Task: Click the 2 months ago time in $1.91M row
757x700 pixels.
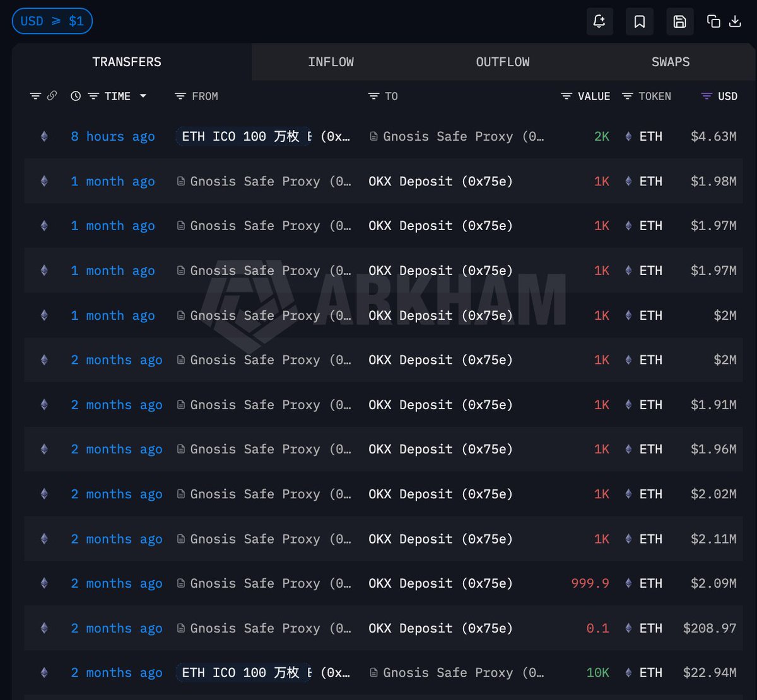Action: [117, 405]
